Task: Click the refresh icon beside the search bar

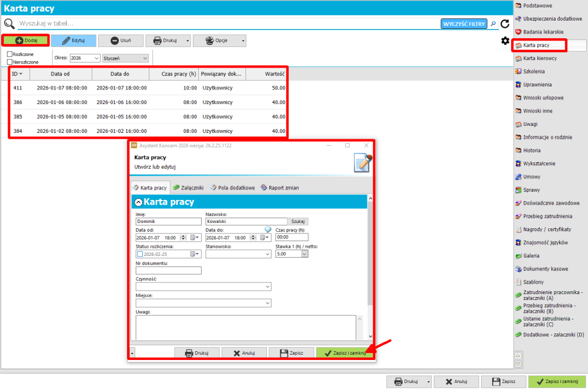Action: [x=505, y=24]
